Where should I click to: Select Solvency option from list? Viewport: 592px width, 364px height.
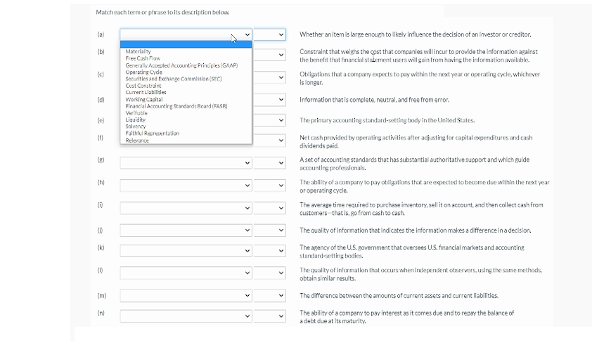pyautogui.click(x=186, y=126)
